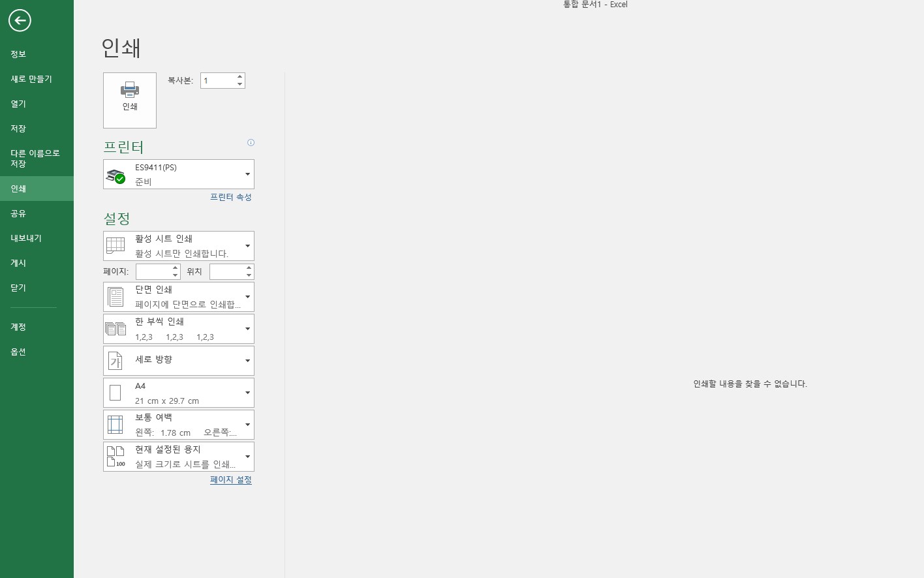Screen dimensions: 924x578
Task: Click the 인쇄할 내용을 찾을 수 없습니다 message
Action: pos(750,384)
